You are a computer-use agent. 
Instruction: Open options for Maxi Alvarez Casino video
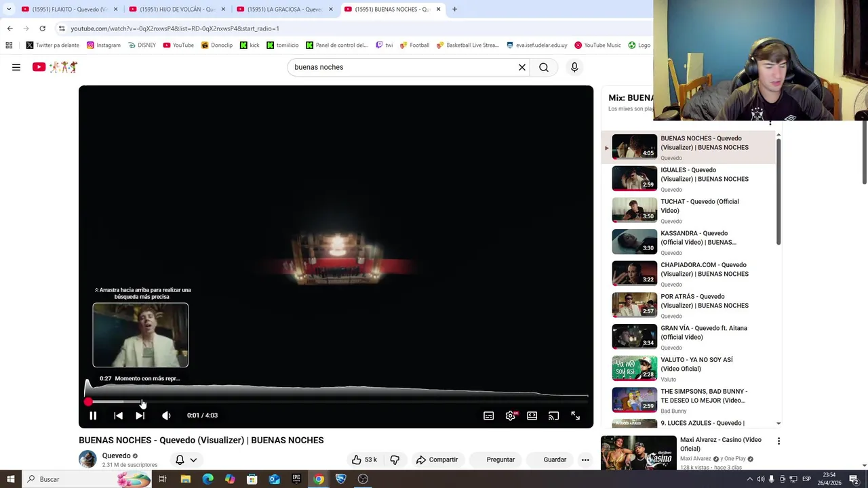(x=778, y=441)
